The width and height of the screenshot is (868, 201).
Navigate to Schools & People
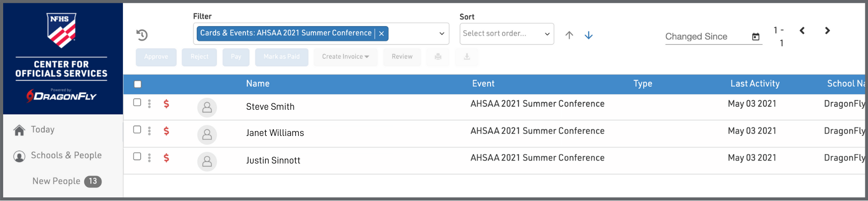tap(66, 155)
